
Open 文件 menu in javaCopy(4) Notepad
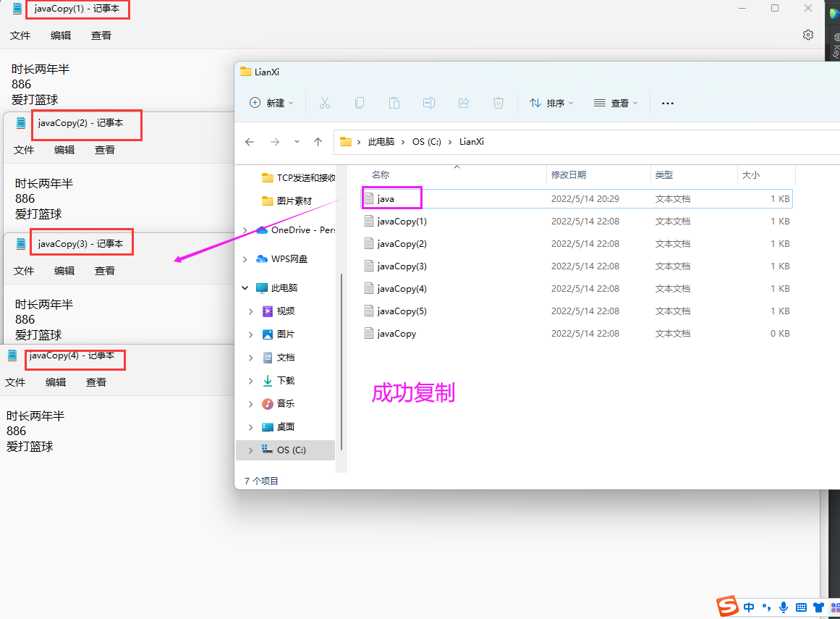click(15, 382)
